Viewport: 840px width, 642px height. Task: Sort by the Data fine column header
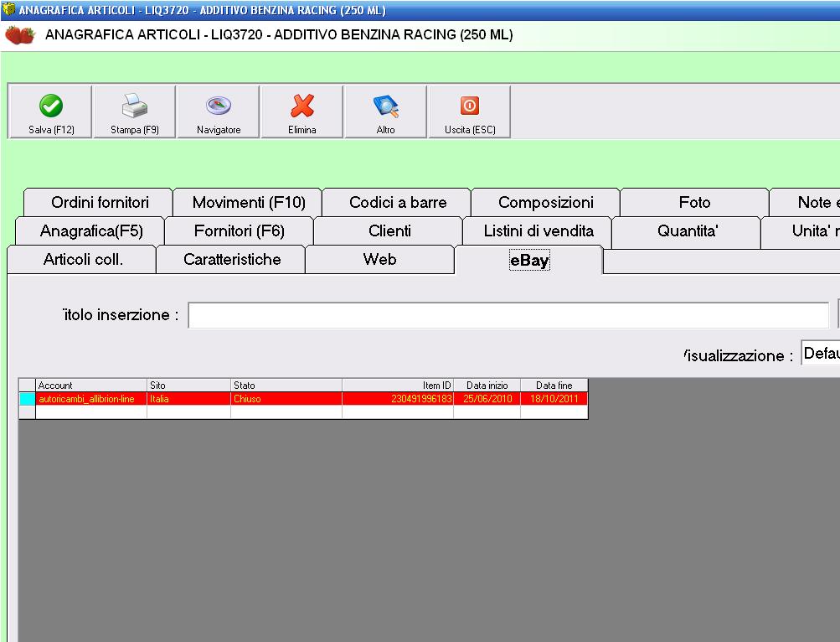point(554,385)
